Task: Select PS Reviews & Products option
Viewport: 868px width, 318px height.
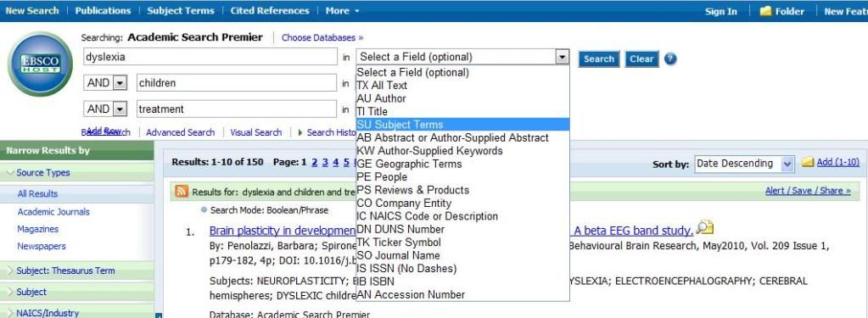Action: click(x=462, y=190)
